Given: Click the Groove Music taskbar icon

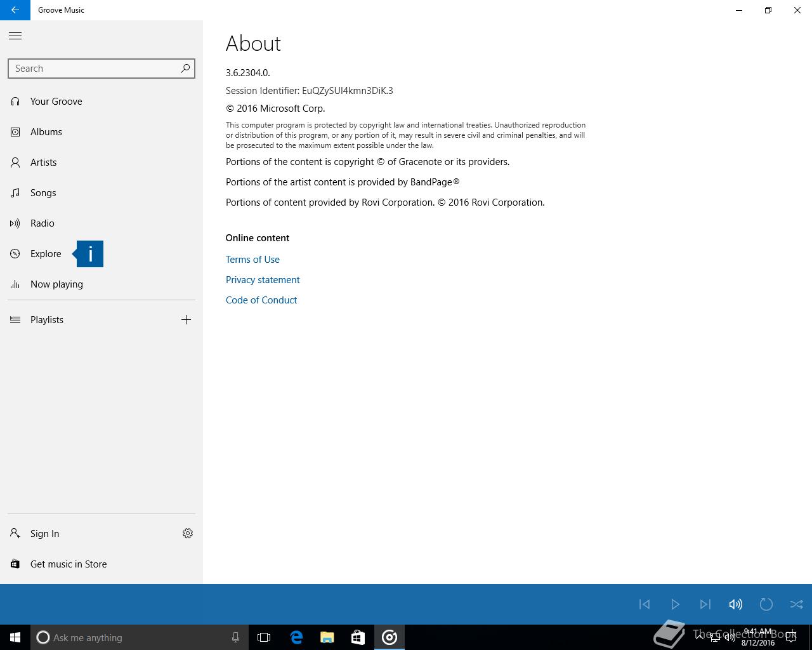Looking at the screenshot, I should pyautogui.click(x=390, y=637).
